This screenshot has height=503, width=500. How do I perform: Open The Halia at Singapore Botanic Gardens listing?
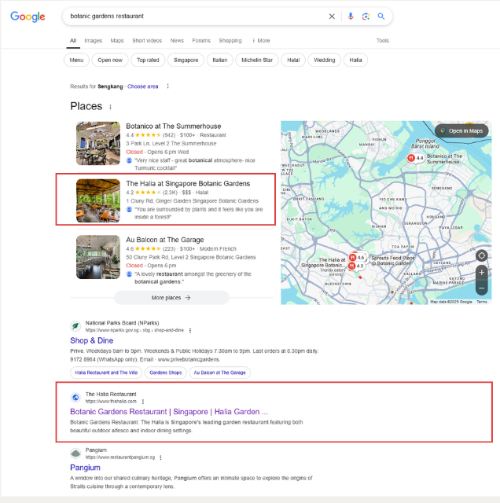coord(188,183)
